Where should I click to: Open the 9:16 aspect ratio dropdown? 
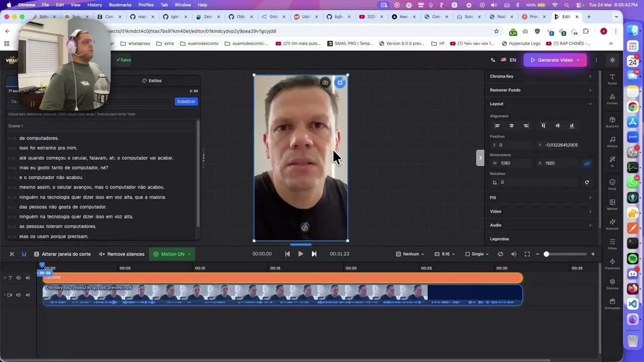(x=445, y=254)
